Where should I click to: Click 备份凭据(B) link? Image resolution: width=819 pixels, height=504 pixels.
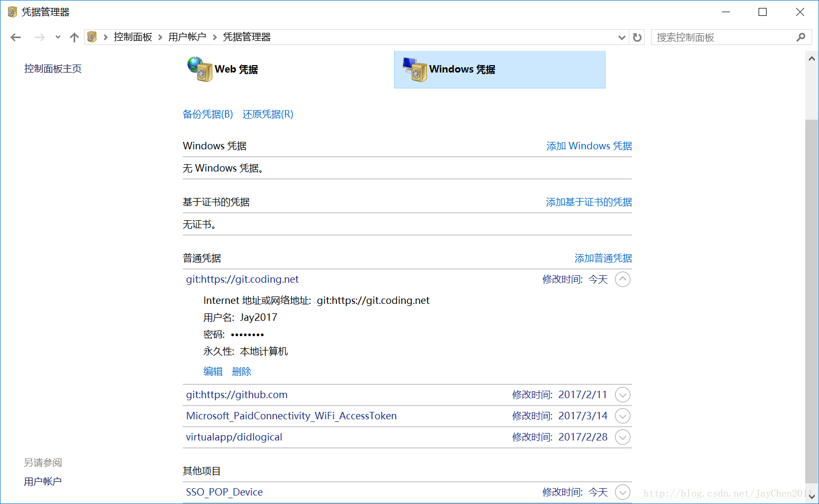click(208, 114)
